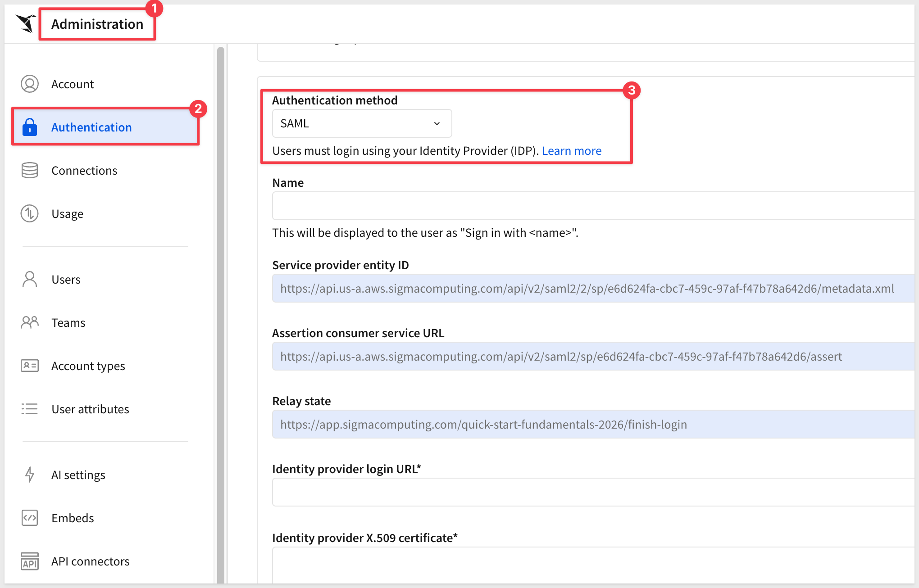919x588 pixels.
Task: Click the User attributes list icon
Action: coord(30,409)
